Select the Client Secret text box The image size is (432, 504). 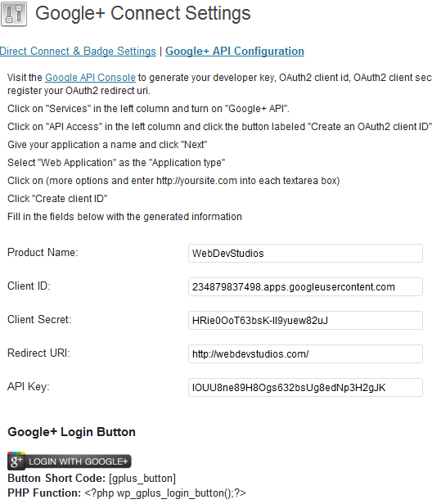pyautogui.click(x=305, y=321)
